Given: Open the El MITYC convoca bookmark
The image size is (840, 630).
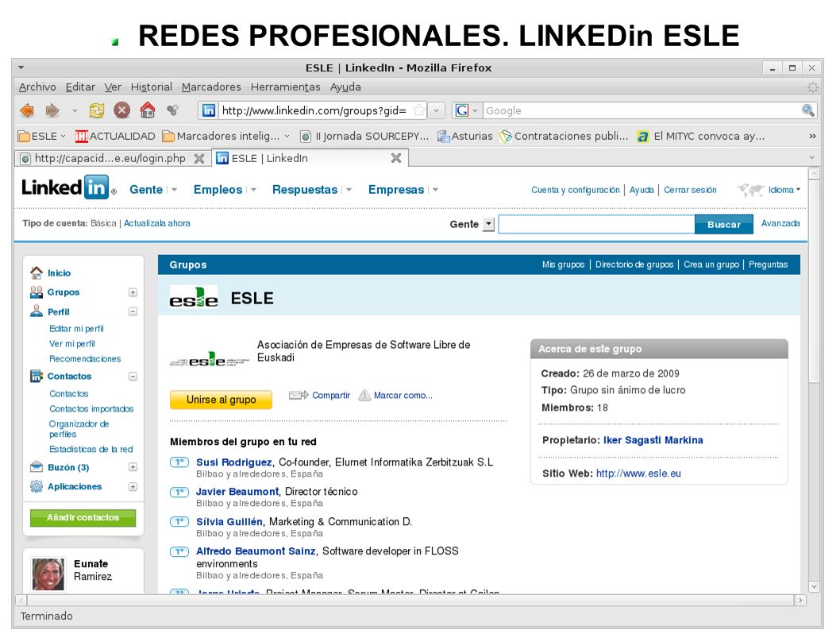Looking at the screenshot, I should (x=701, y=136).
